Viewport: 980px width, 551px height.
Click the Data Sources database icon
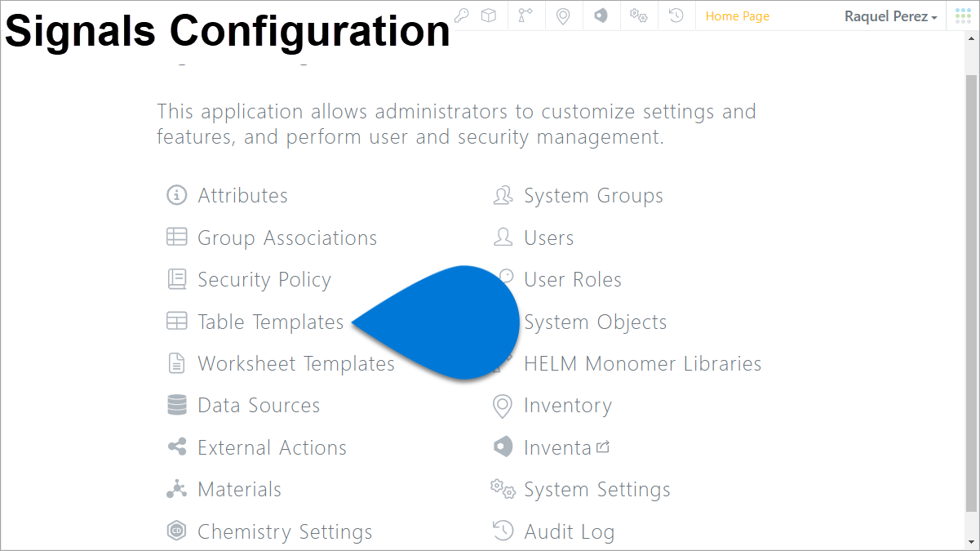[x=176, y=405]
